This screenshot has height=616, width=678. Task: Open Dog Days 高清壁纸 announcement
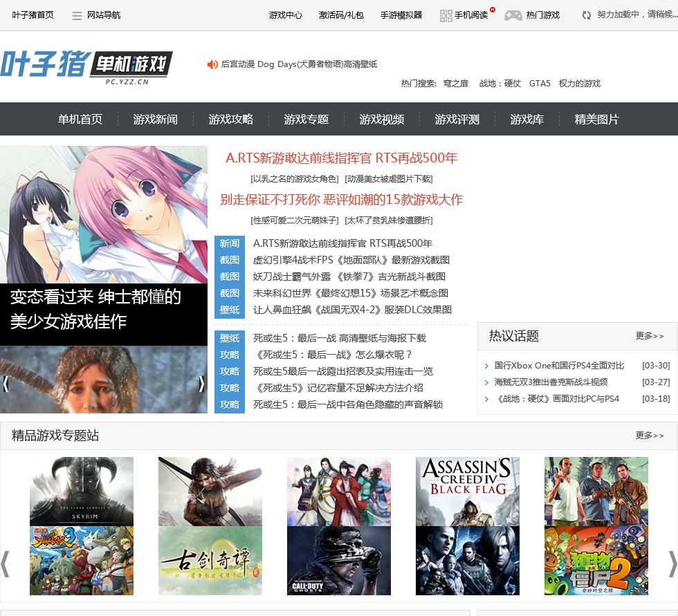coord(299,64)
